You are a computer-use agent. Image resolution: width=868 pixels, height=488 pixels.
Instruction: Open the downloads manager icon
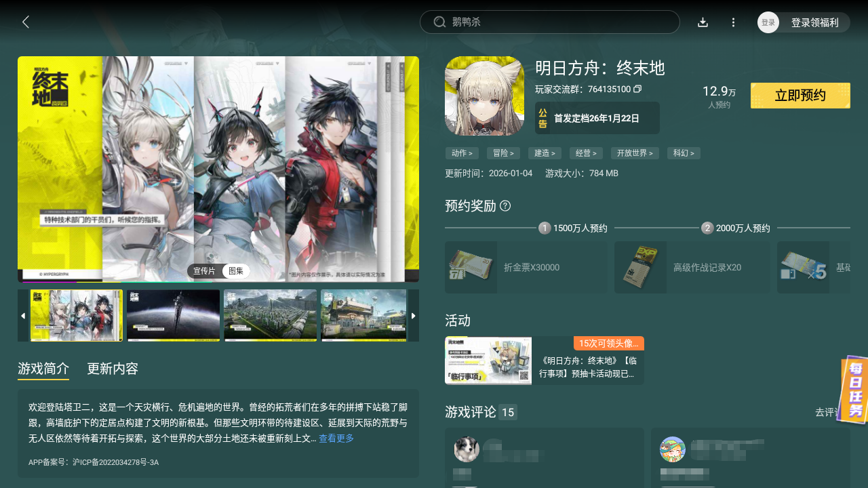[x=703, y=22]
